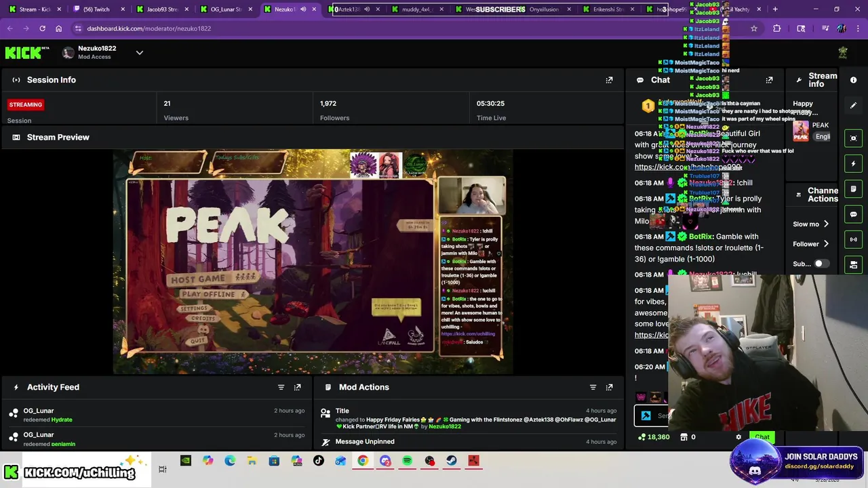Open Mod Actions filter options
Image resolution: width=868 pixels, height=488 pixels.
593,387
